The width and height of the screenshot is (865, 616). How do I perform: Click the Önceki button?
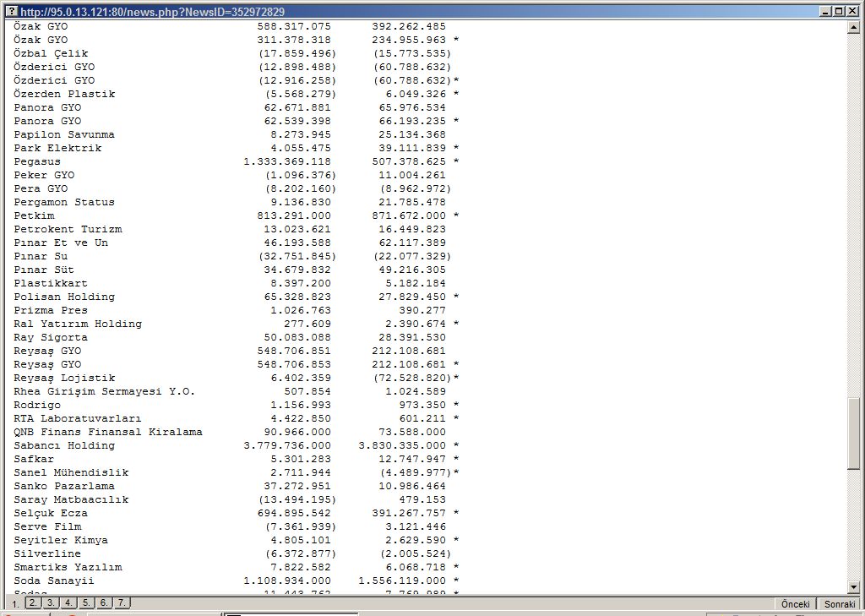tap(796, 604)
